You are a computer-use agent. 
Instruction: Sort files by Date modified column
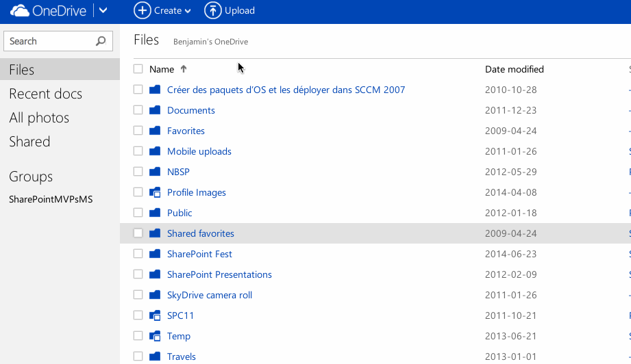tap(514, 69)
